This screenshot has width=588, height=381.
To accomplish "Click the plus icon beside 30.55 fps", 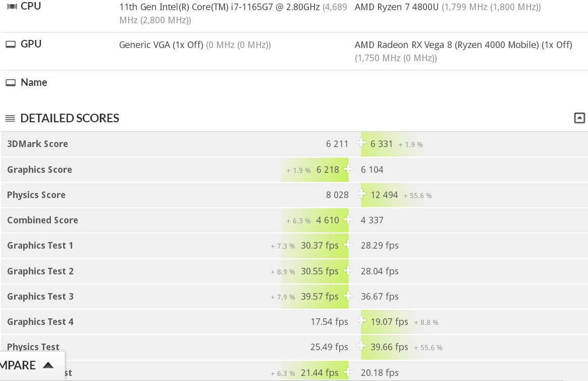I will pos(348,271).
